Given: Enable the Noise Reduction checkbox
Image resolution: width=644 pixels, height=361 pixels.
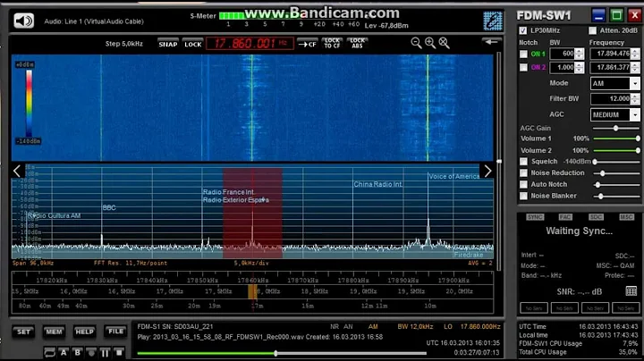Looking at the screenshot, I should coord(523,173).
